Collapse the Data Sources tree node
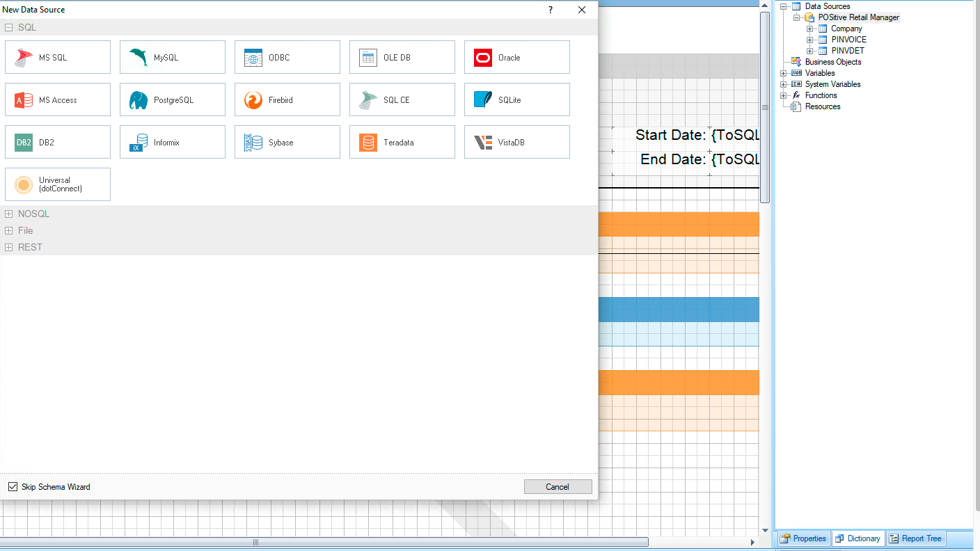Viewport: 980px width, 551px height. tap(784, 6)
